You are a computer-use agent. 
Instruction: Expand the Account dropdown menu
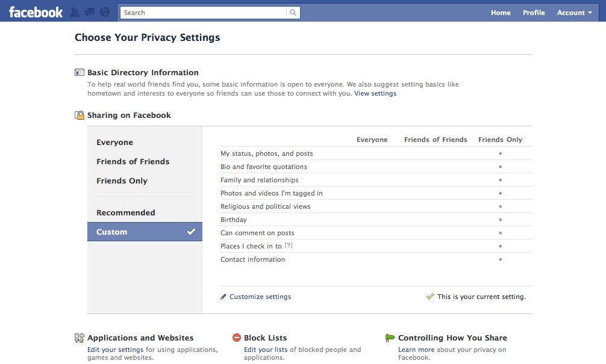click(574, 13)
